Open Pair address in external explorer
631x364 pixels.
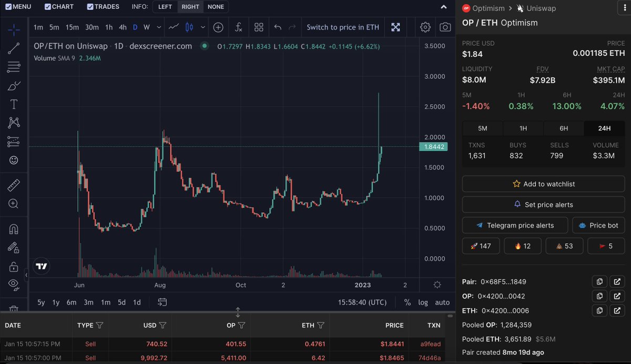pyautogui.click(x=617, y=282)
